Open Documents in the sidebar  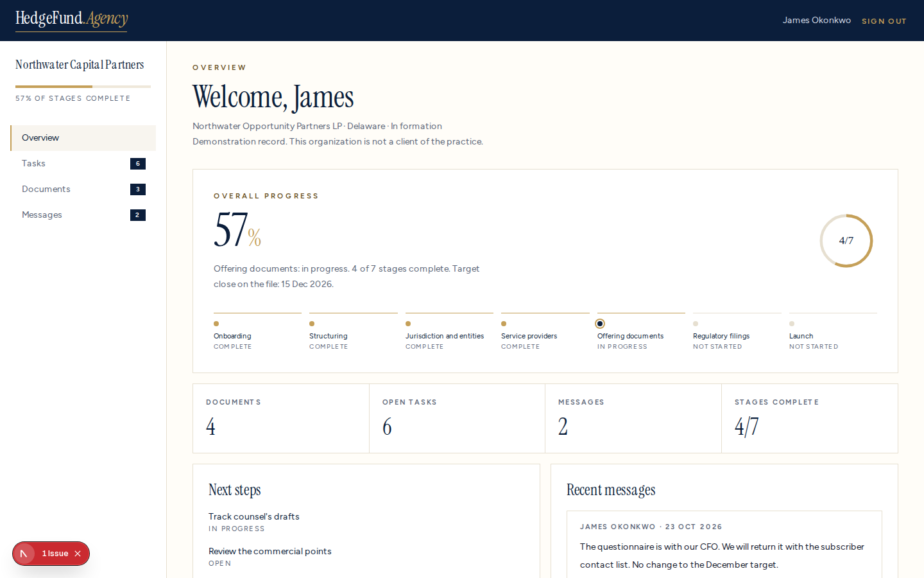pos(83,189)
